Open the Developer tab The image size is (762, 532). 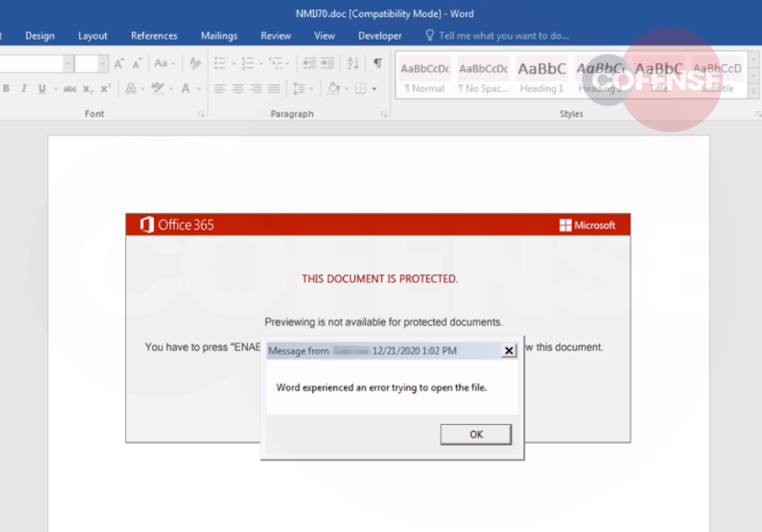(x=380, y=36)
